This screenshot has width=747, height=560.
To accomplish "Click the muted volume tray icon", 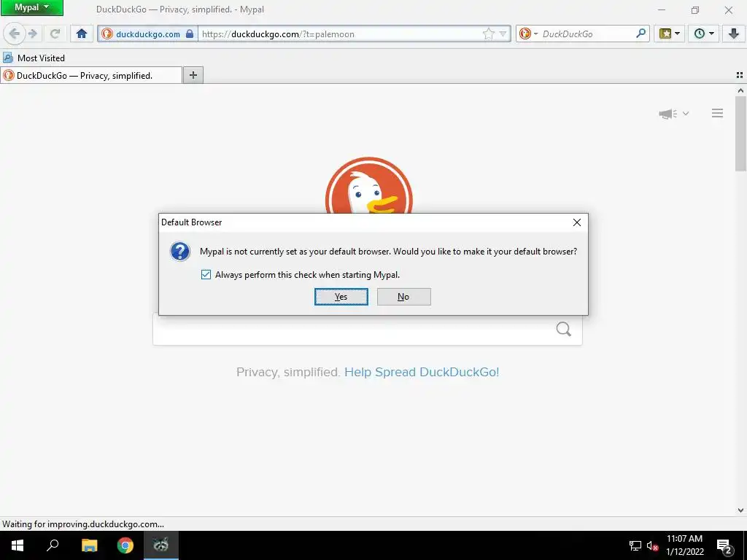I will [x=652, y=545].
